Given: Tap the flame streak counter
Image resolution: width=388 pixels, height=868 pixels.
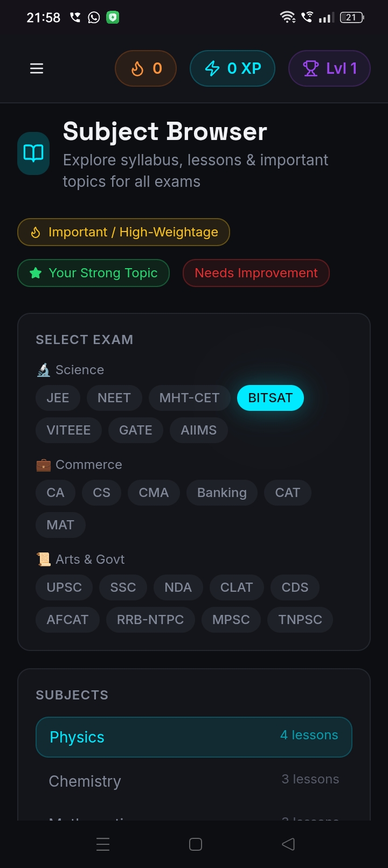Looking at the screenshot, I should pyautogui.click(x=146, y=68).
